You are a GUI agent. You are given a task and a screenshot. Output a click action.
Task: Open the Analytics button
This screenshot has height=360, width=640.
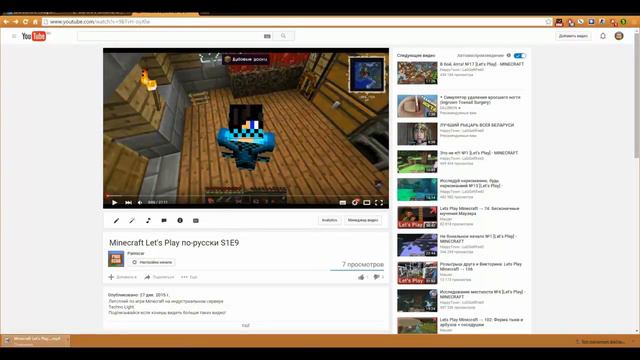click(x=329, y=220)
